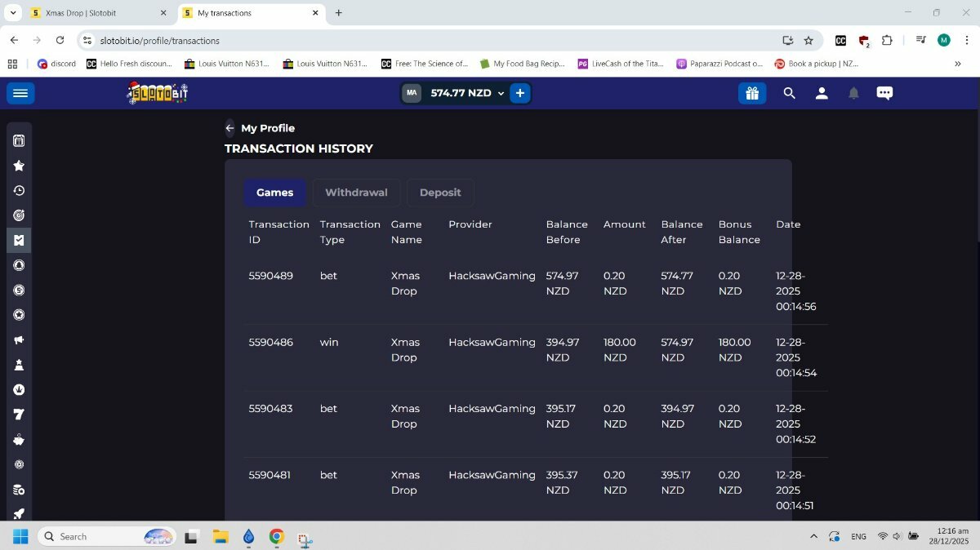Switch to the Withdrawal tab
Viewport: 980px width, 550px height.
(x=356, y=193)
